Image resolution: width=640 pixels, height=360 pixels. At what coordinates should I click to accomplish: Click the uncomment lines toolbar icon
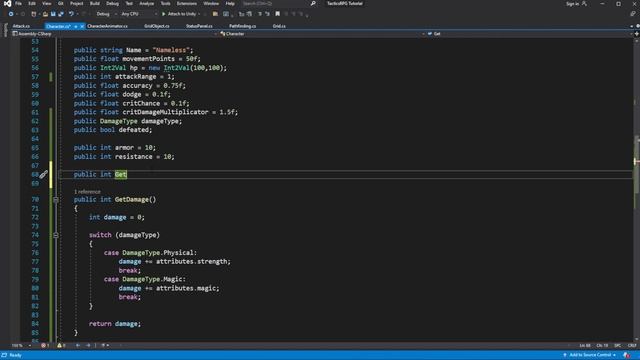(x=267, y=14)
